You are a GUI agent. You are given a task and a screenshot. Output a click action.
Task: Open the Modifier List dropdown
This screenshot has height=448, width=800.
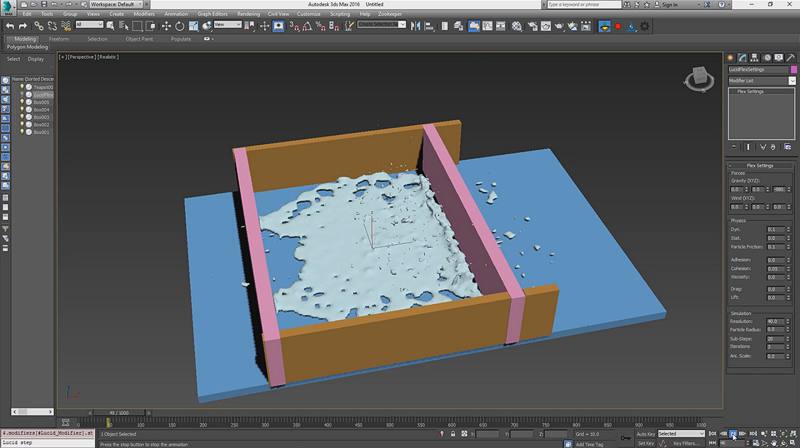(x=759, y=80)
